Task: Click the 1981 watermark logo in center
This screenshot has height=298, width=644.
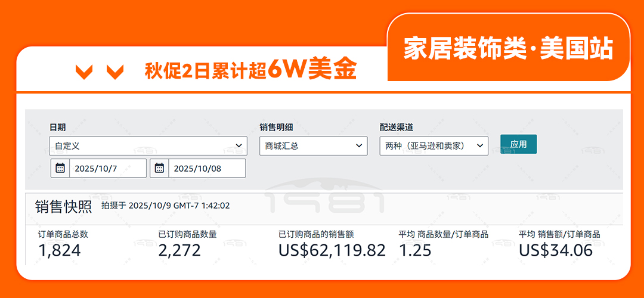Action: 324,199
